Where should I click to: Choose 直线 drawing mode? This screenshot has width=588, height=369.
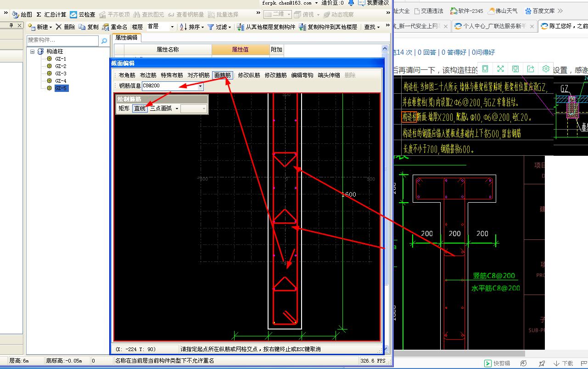click(x=140, y=109)
